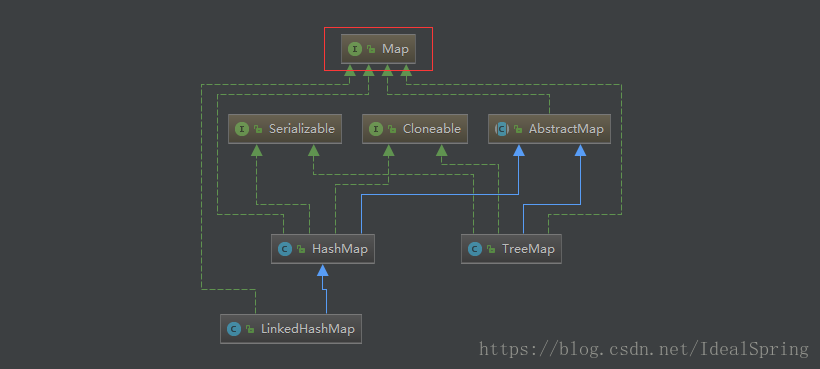Select the LinkedHashMap class node
820x369 pixels.
[291, 329]
